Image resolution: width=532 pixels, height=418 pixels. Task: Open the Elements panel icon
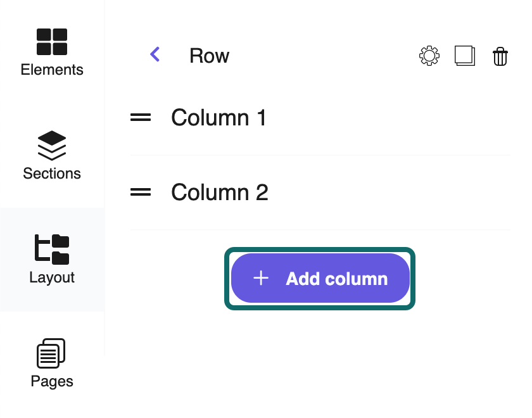[x=52, y=42]
